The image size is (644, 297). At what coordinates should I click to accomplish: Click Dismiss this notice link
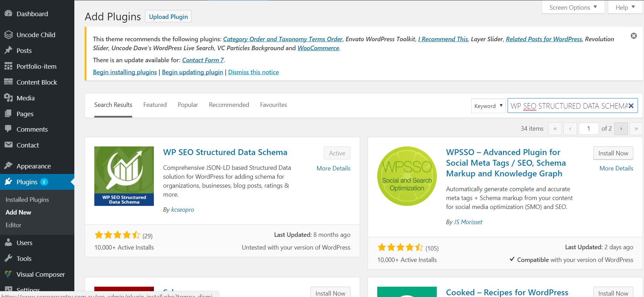(253, 72)
